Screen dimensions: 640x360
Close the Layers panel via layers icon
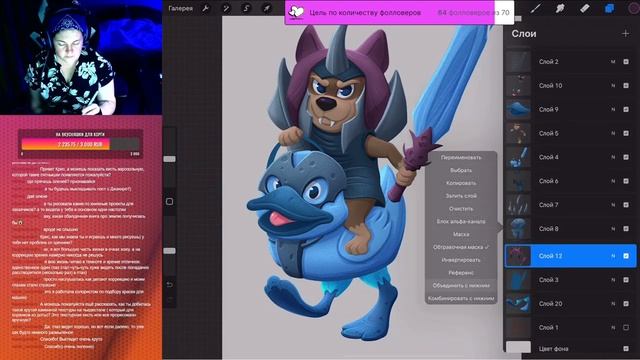point(609,8)
